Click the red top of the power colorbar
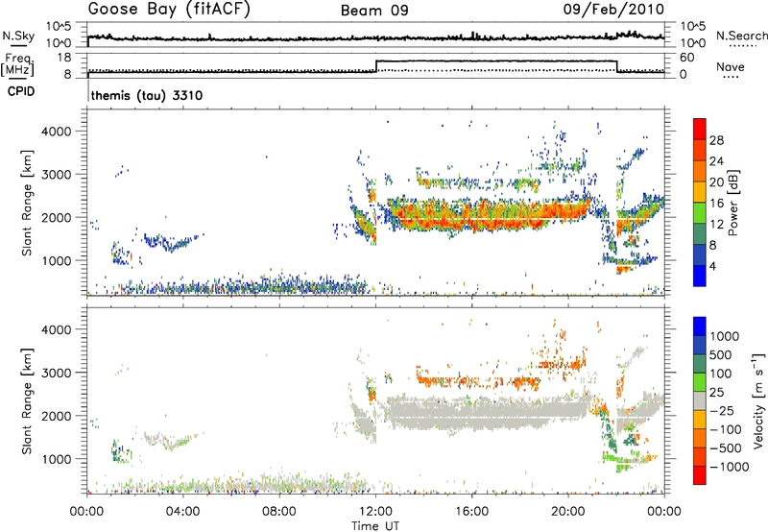 pos(700,129)
